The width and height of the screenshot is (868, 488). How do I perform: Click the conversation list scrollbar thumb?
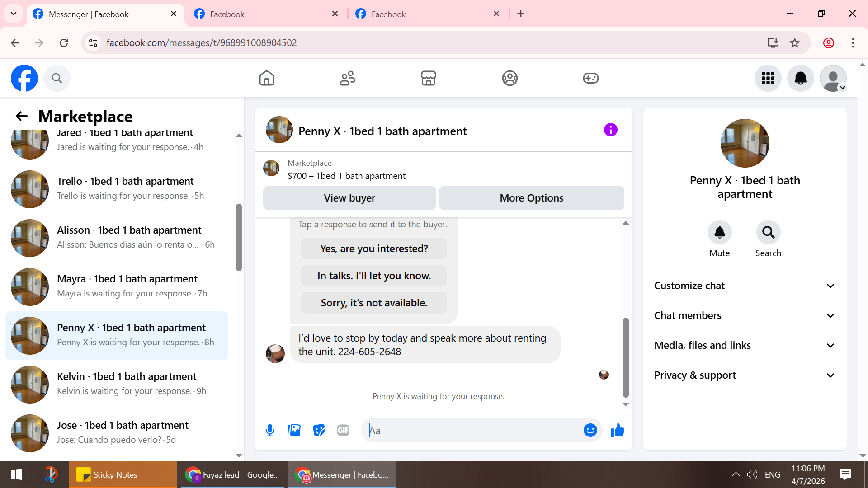coord(239,238)
